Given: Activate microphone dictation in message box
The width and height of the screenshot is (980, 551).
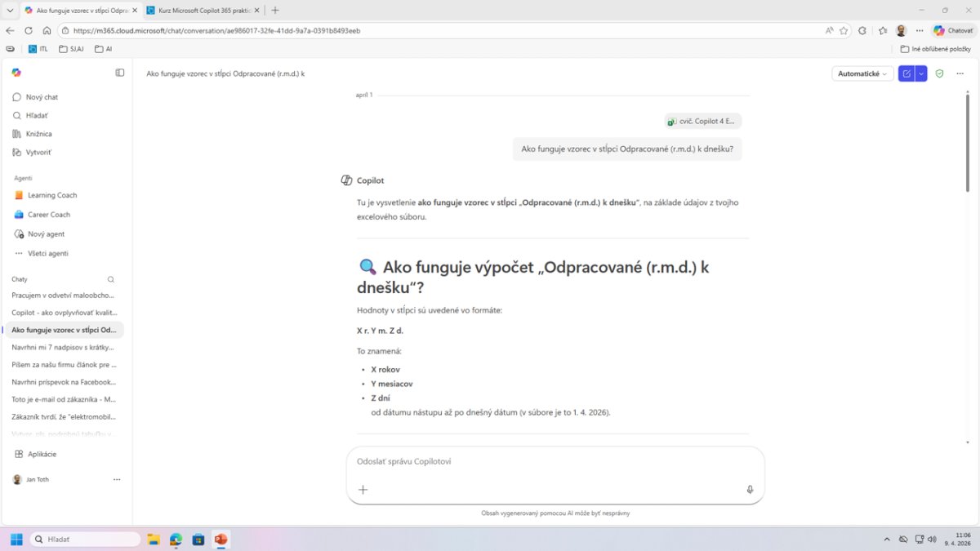Looking at the screenshot, I should (750, 490).
